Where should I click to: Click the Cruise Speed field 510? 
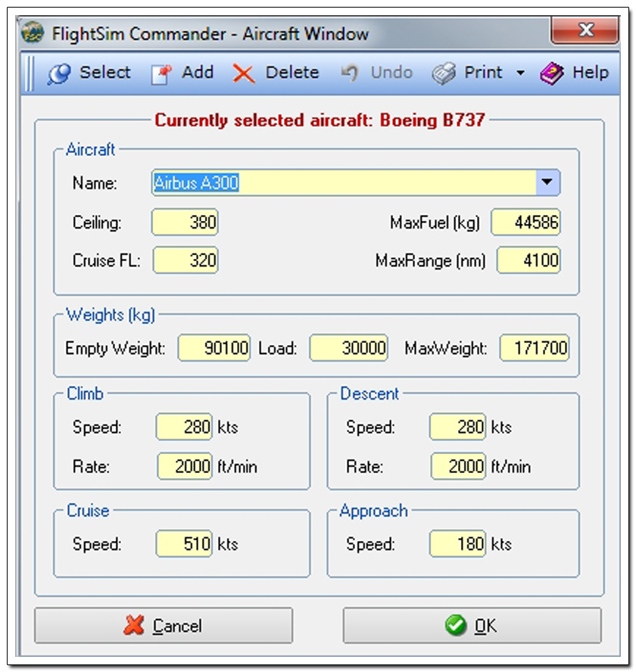coord(185,543)
